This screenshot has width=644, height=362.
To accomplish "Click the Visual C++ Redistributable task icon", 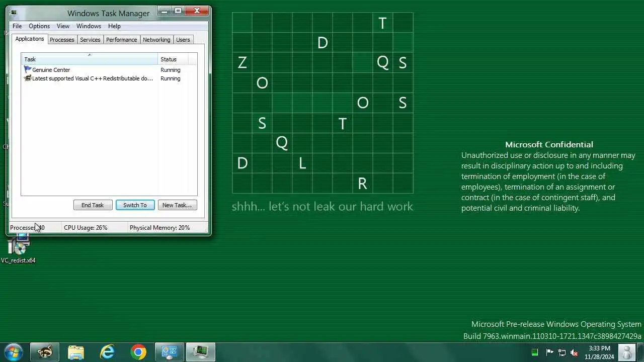I will tap(28, 78).
